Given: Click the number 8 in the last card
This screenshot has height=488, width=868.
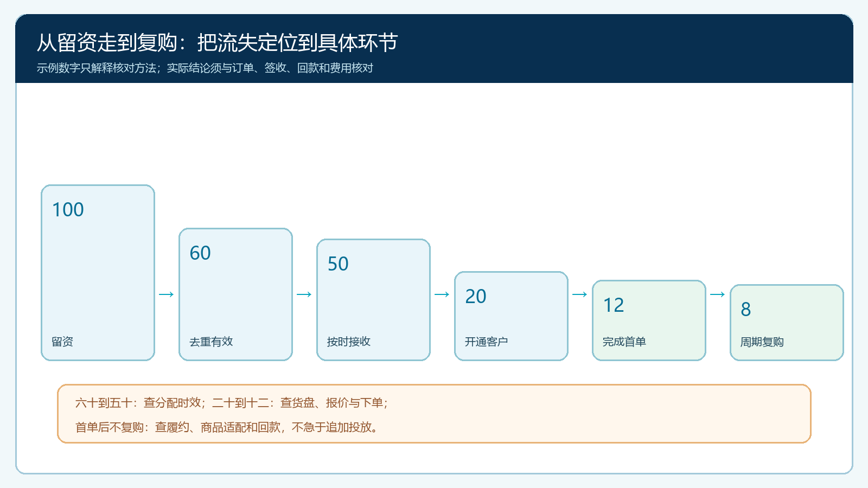Looking at the screenshot, I should pos(746,310).
